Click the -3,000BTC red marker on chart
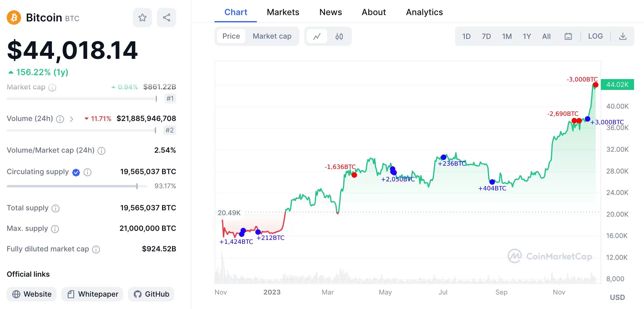This screenshot has height=309, width=644. point(595,85)
